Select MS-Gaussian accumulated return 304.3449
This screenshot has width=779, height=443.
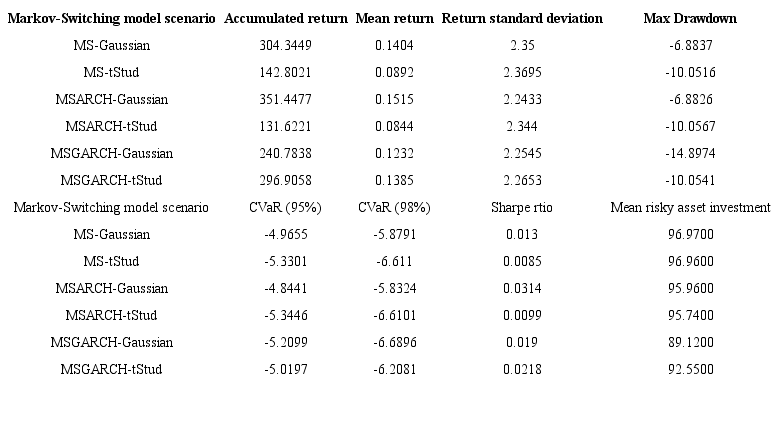point(286,46)
